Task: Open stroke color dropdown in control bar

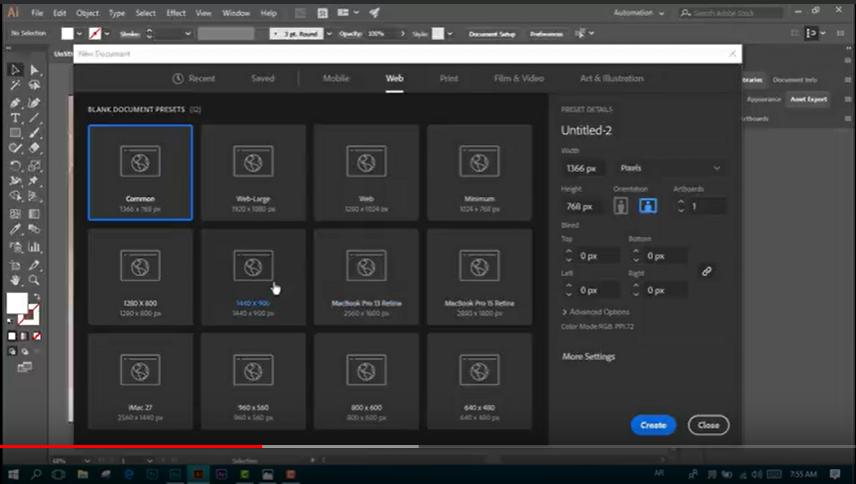Action: pos(107,34)
